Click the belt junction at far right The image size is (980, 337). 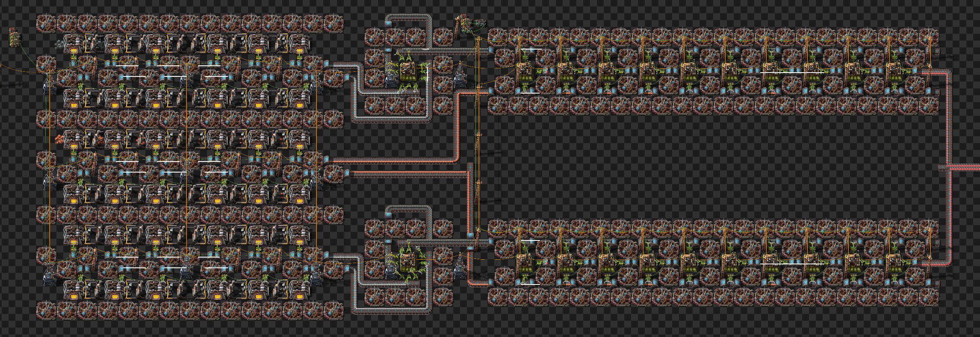[943, 168]
